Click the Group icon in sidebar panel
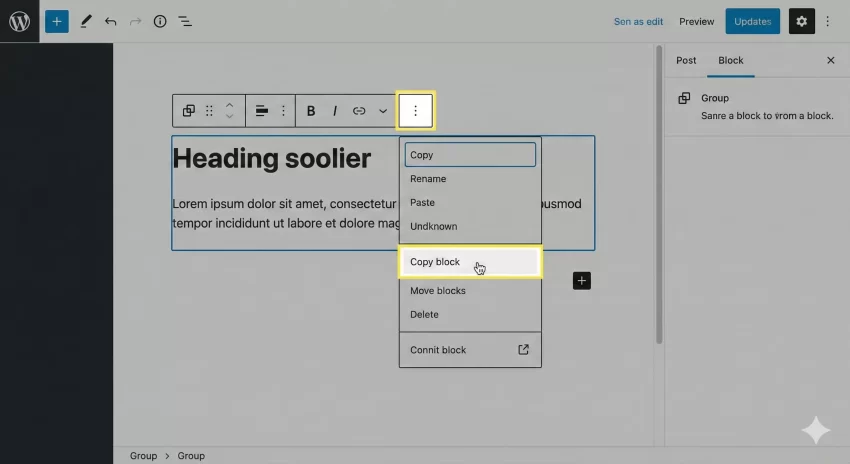Viewport: 850px width, 464px height. [x=684, y=98]
